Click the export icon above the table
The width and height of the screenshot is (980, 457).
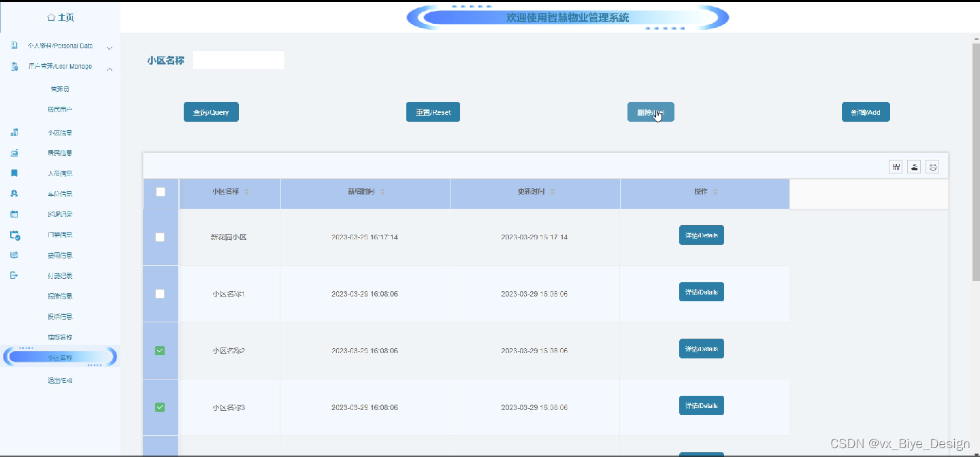point(914,167)
